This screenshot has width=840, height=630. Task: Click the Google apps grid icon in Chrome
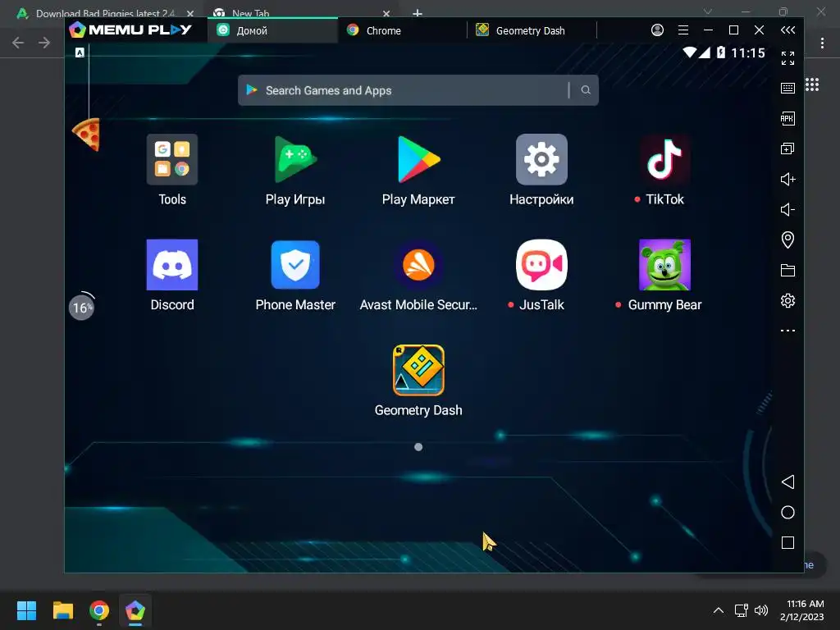[x=812, y=84]
